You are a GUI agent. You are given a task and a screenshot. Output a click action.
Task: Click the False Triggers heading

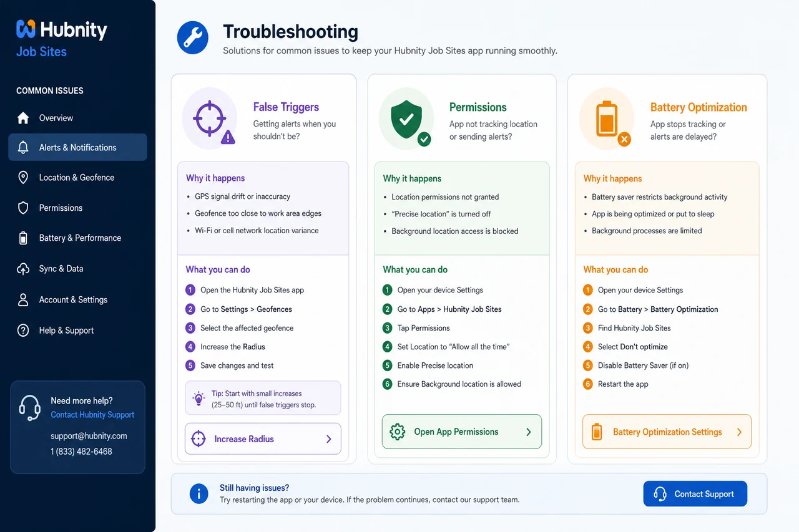[286, 107]
